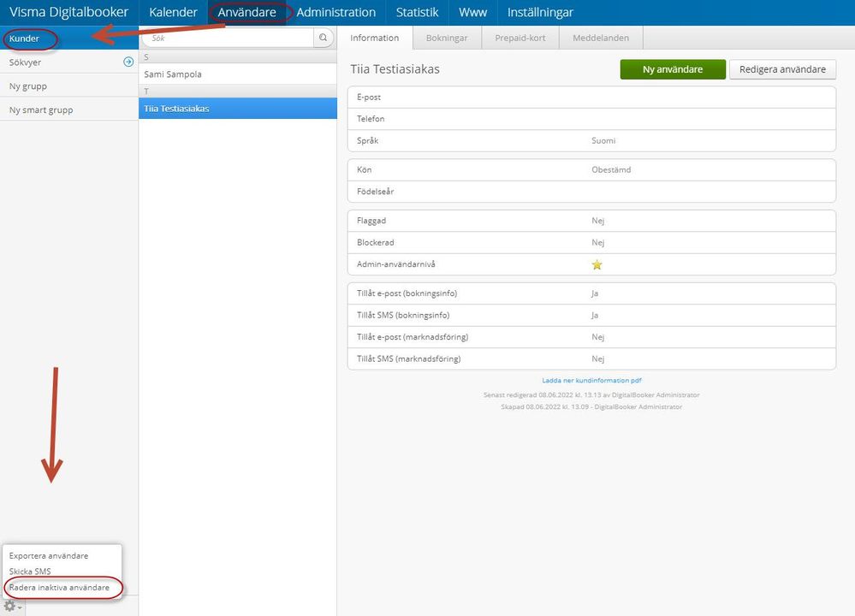Open the Inställningar menu

coord(540,12)
